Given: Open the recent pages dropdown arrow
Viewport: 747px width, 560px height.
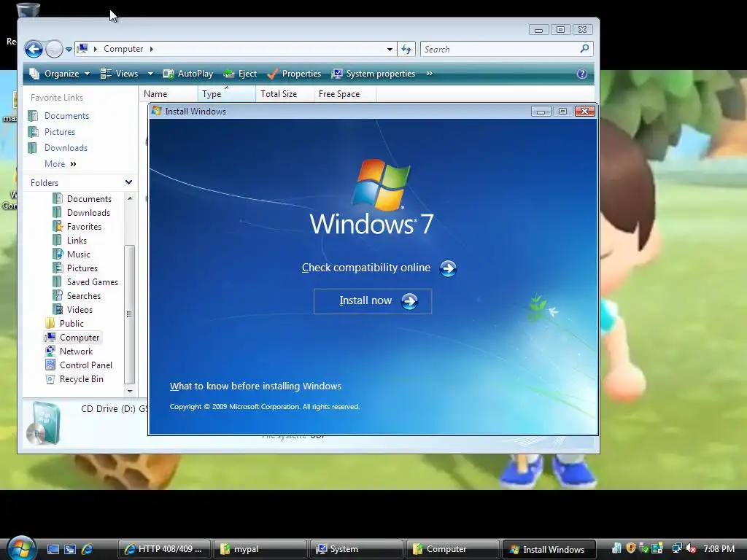Looking at the screenshot, I should click(x=69, y=49).
